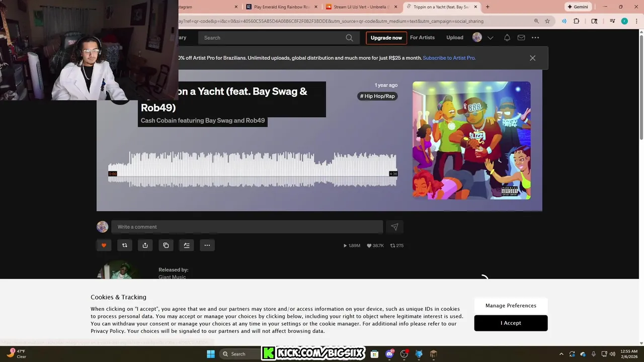Click the zoom magnifier in the address bar
The image size is (644, 362).
(536, 21)
